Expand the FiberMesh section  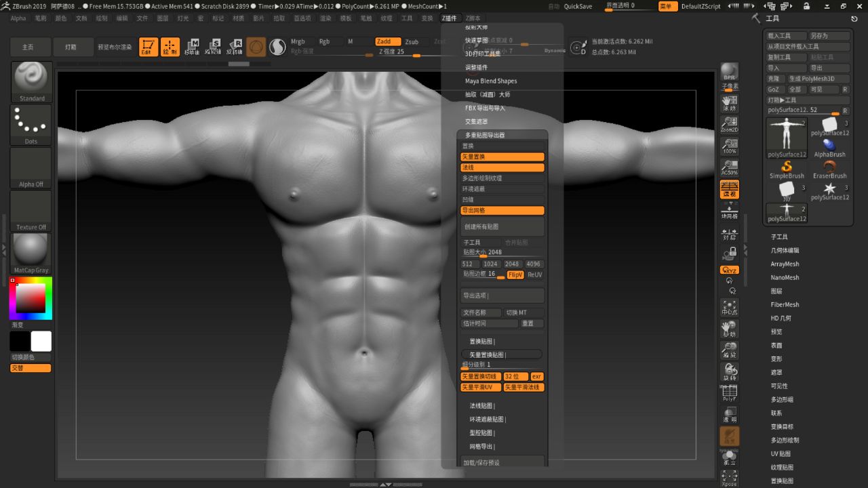point(785,305)
